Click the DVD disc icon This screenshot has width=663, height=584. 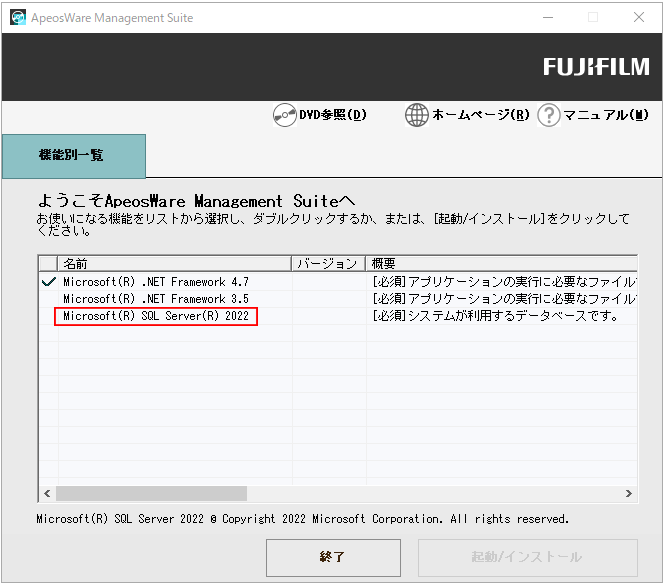pyautogui.click(x=285, y=115)
